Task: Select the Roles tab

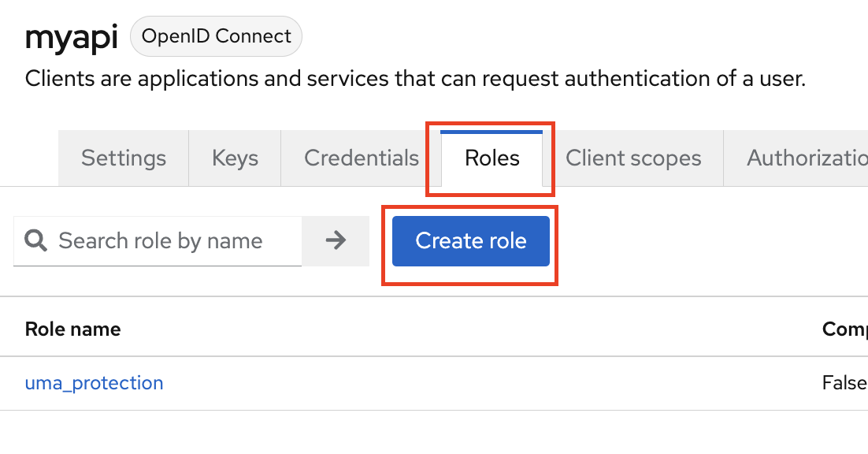Action: pyautogui.click(x=492, y=158)
